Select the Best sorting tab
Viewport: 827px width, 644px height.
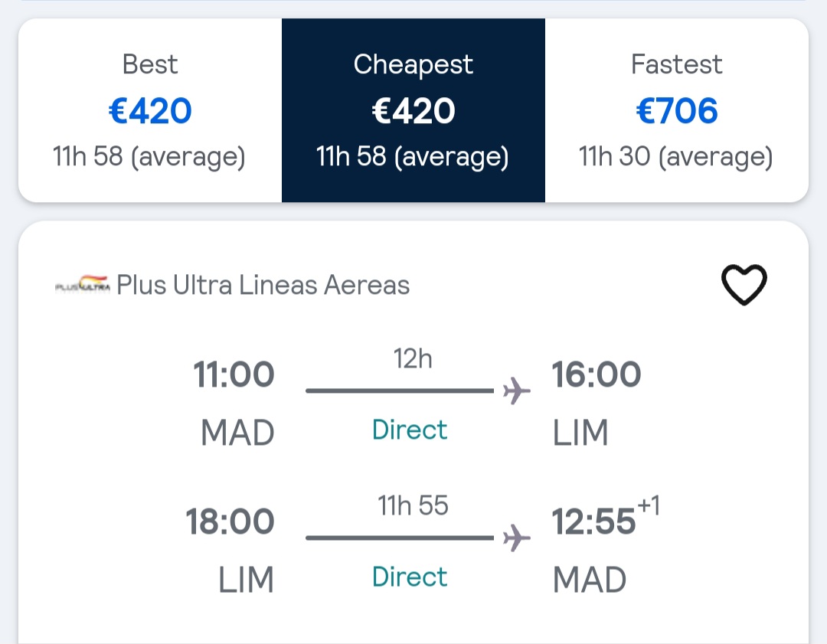click(150, 110)
